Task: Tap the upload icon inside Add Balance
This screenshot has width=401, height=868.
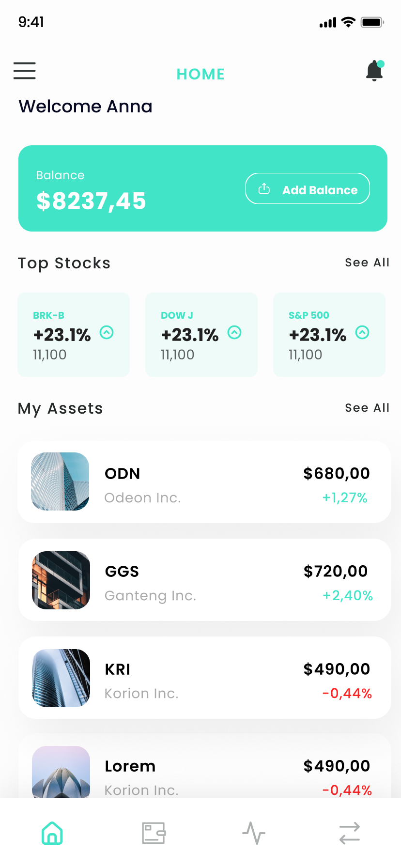Action: tap(264, 188)
